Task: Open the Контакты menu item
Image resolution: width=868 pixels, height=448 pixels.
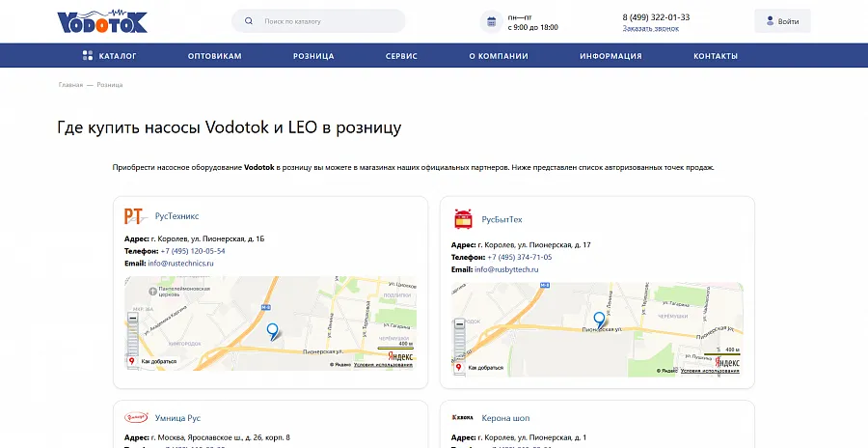Action: coord(716,56)
